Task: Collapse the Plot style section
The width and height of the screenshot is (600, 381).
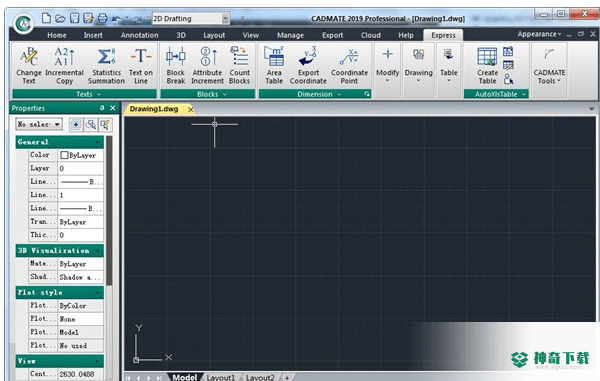Action: (x=98, y=293)
